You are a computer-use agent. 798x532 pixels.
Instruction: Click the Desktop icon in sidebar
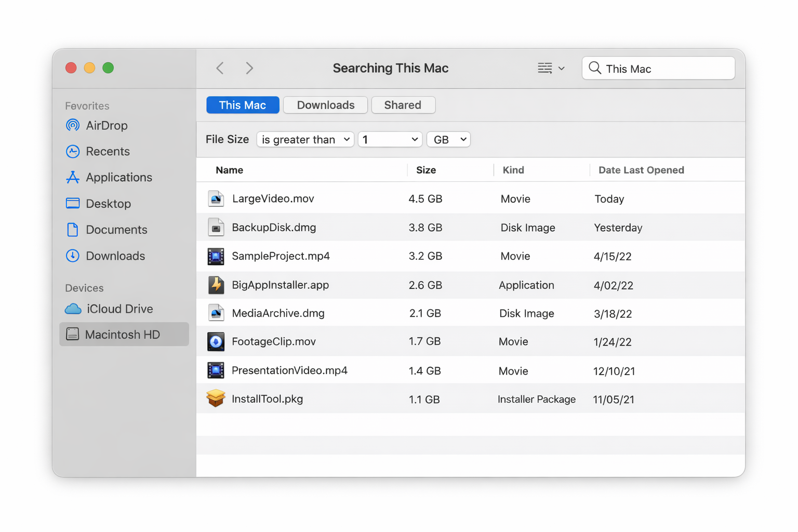(73, 203)
